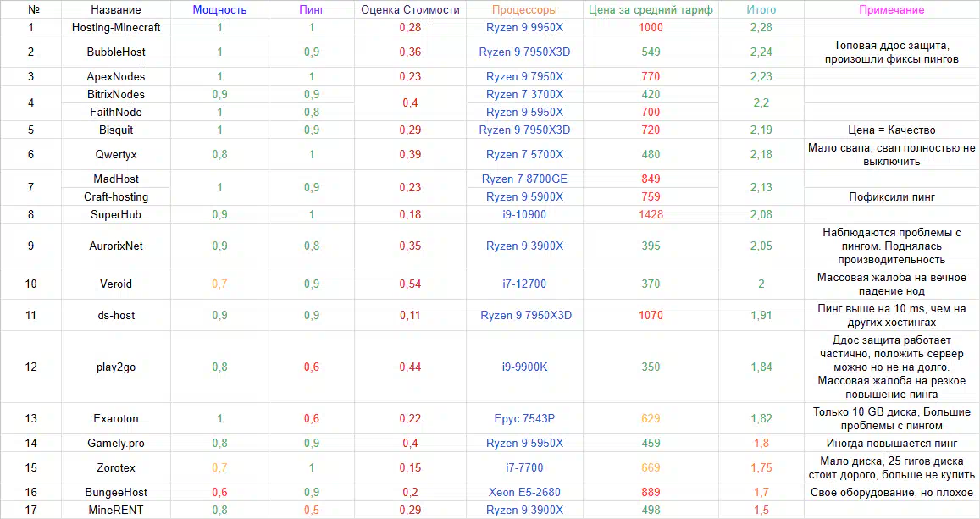980x519 pixels.
Task: Select the i7-12700 processor cell
Action: 524,284
